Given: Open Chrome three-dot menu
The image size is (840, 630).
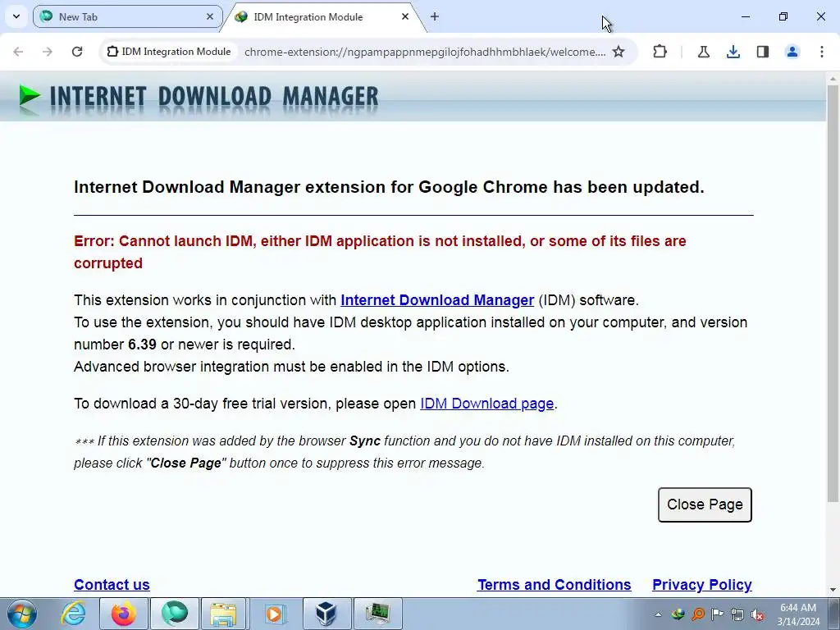Looking at the screenshot, I should click(822, 52).
